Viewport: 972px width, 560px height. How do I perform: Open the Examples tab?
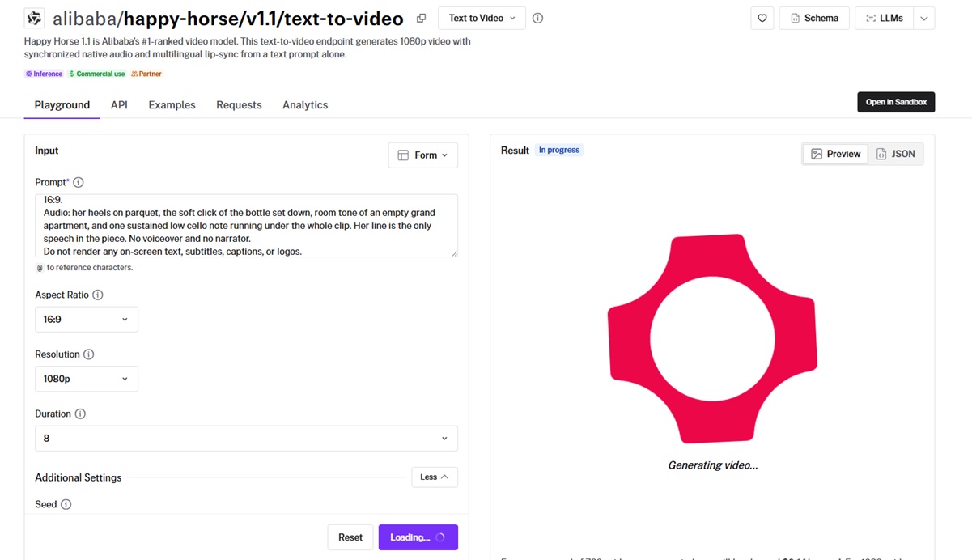pyautogui.click(x=172, y=105)
